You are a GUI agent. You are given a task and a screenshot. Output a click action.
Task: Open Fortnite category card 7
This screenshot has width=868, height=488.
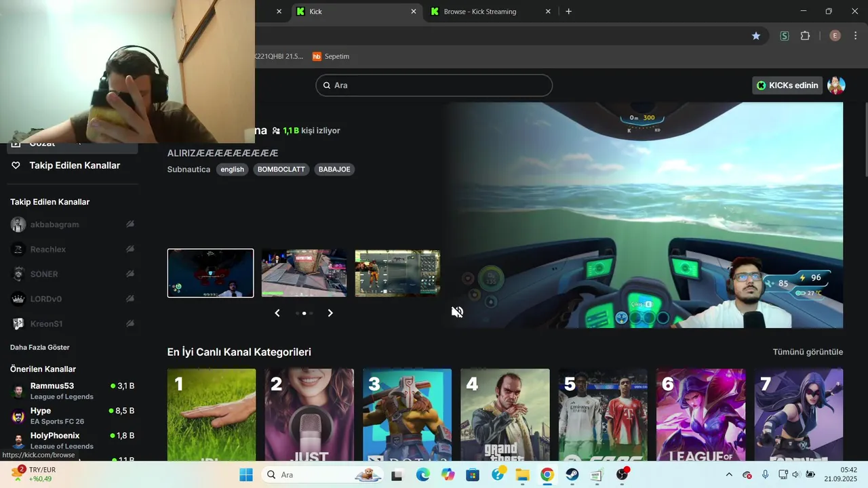tap(799, 415)
